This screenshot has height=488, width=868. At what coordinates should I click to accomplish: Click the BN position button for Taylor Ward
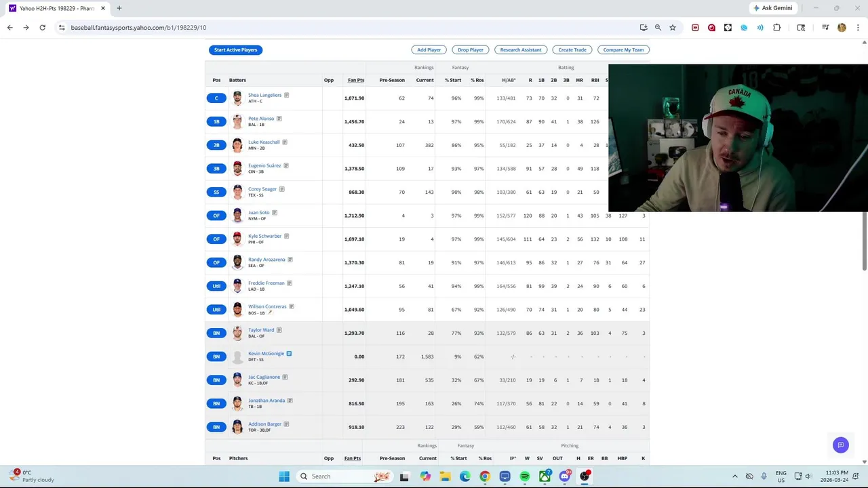coord(216,333)
